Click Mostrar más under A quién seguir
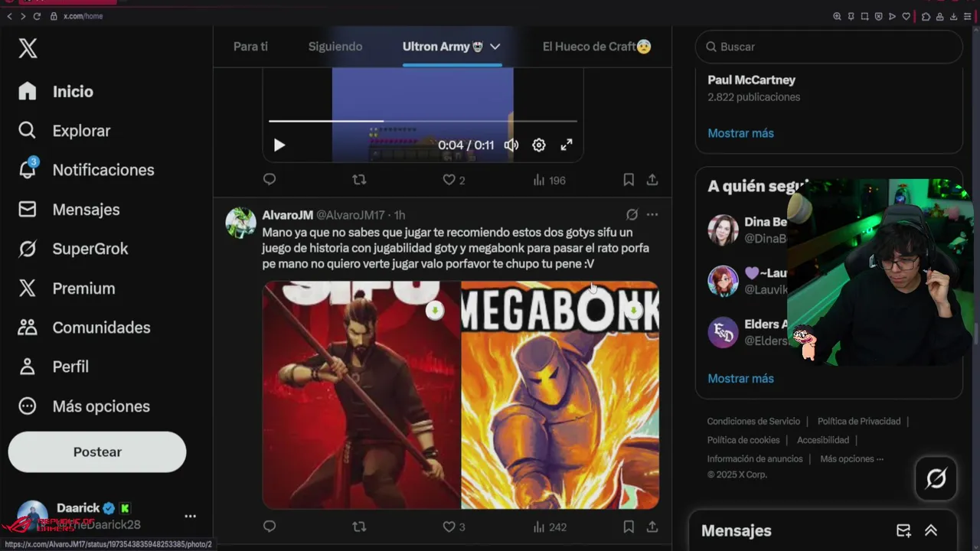The height and width of the screenshot is (551, 980). (x=740, y=379)
